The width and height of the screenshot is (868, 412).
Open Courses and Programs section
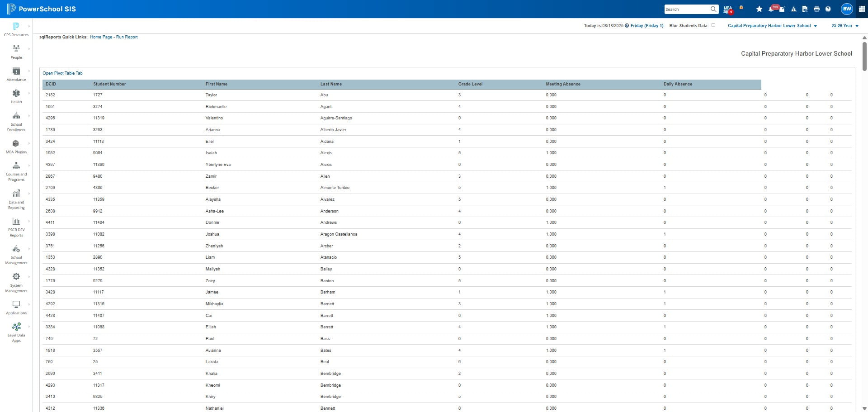pyautogui.click(x=16, y=172)
